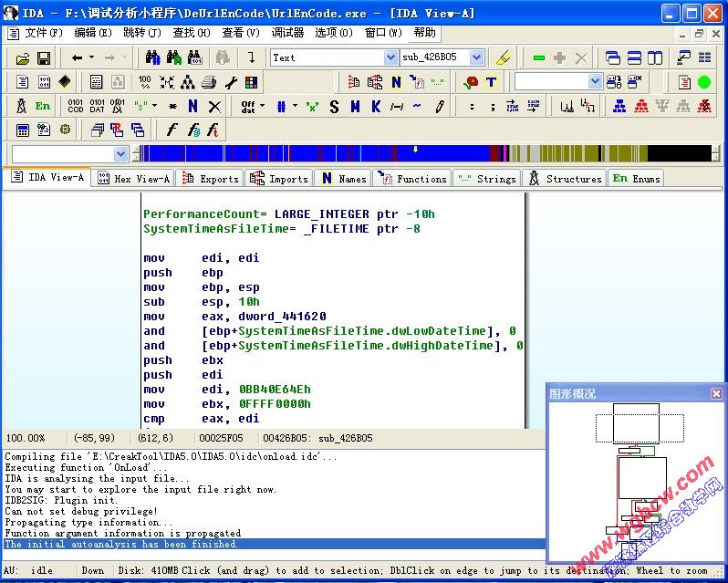The width and height of the screenshot is (728, 583).
Task: Click the yellow highlighter icon
Action: click(x=503, y=58)
